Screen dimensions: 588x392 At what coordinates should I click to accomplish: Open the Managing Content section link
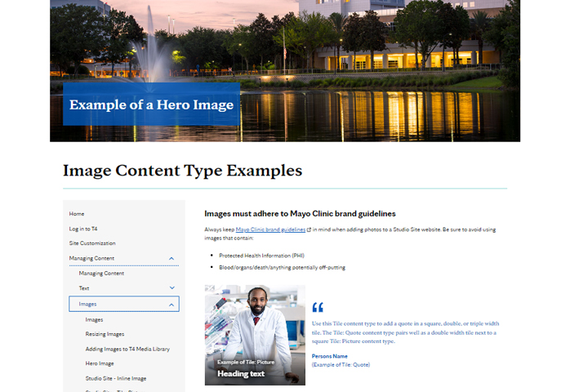click(91, 258)
